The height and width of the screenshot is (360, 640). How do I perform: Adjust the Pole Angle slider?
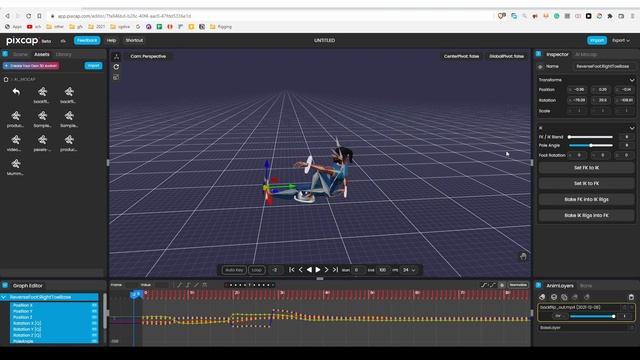point(591,145)
